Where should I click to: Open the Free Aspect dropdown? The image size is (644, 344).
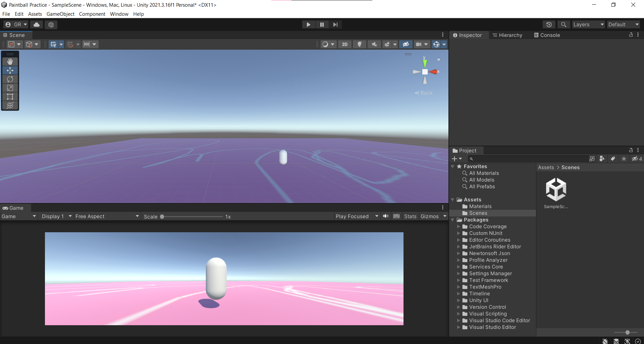click(x=107, y=216)
